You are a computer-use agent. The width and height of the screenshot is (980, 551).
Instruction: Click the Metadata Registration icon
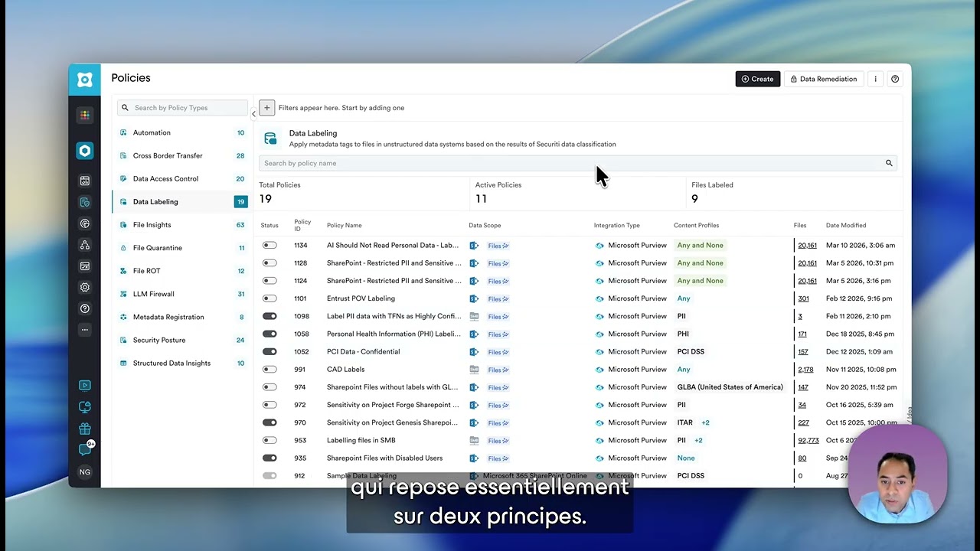[x=123, y=317]
